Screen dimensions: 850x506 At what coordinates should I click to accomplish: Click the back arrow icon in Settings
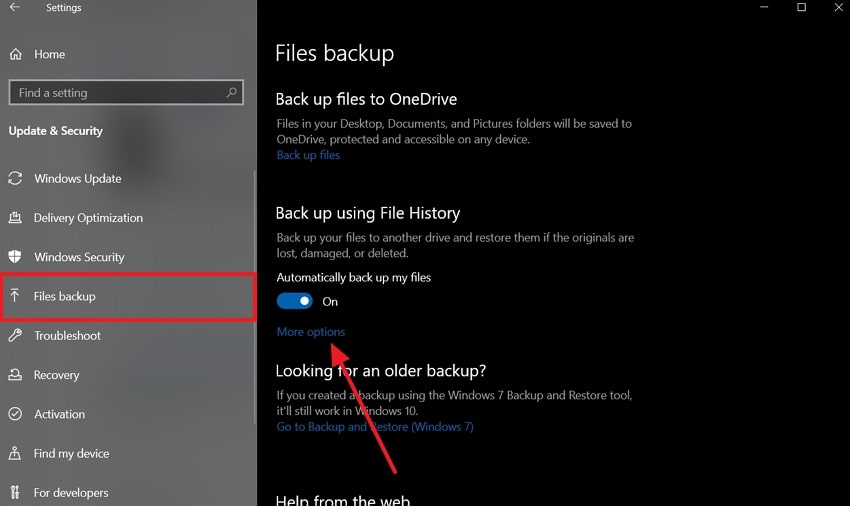(x=14, y=8)
